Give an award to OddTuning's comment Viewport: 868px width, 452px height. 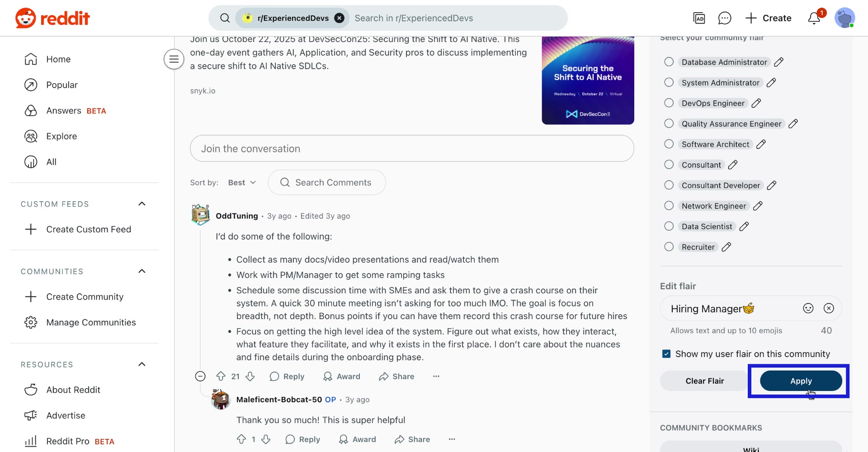342,376
